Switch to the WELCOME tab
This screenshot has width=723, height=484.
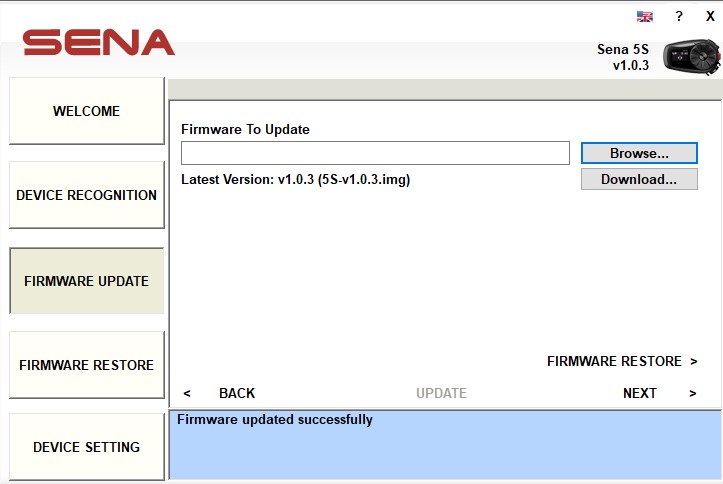click(86, 111)
